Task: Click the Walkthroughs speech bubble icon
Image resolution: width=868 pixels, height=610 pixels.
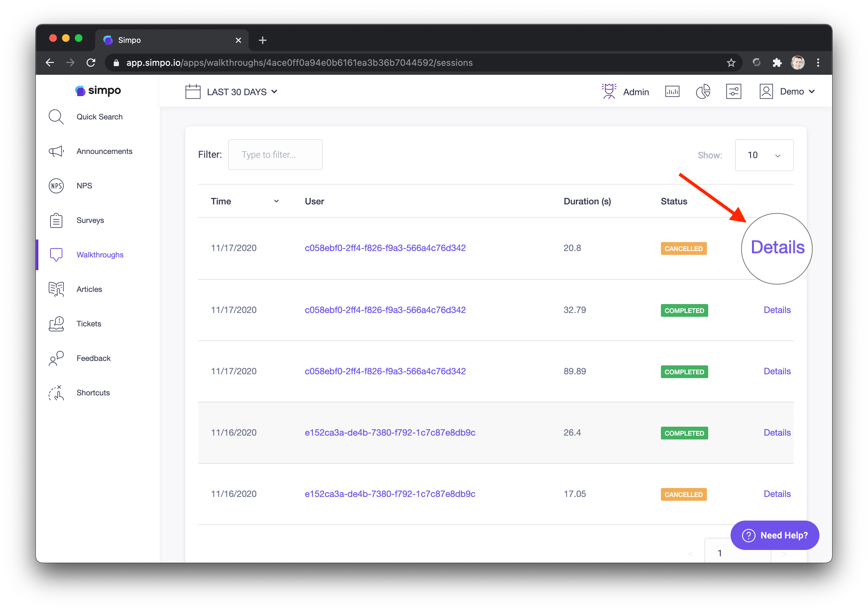Action: pos(56,255)
